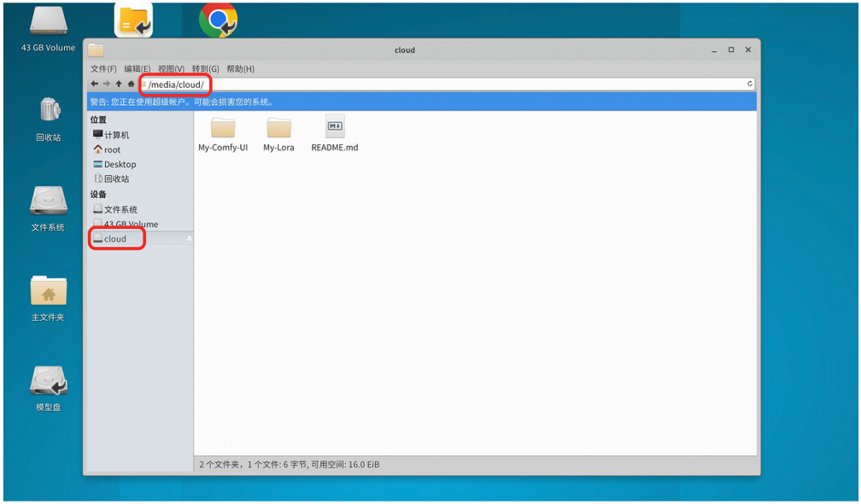Open the 转到(G) menu
This screenshot has height=504, width=861.
click(x=205, y=68)
